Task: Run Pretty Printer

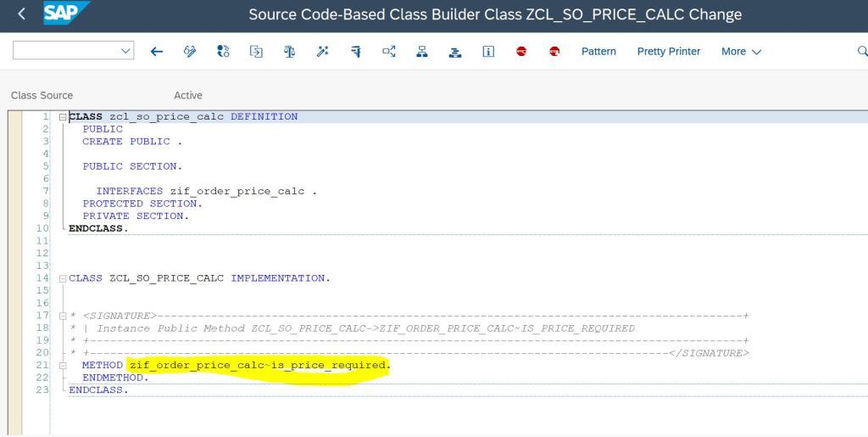Action: [x=669, y=52]
